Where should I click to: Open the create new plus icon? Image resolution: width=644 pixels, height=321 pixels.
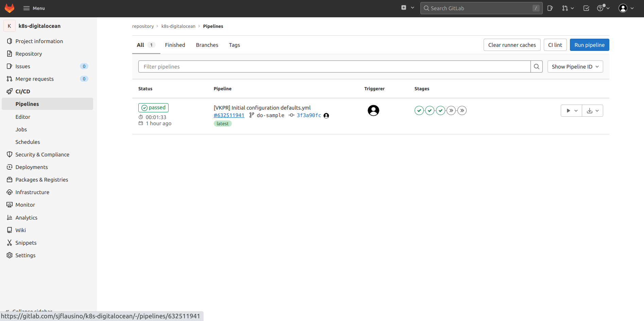coord(404,7)
